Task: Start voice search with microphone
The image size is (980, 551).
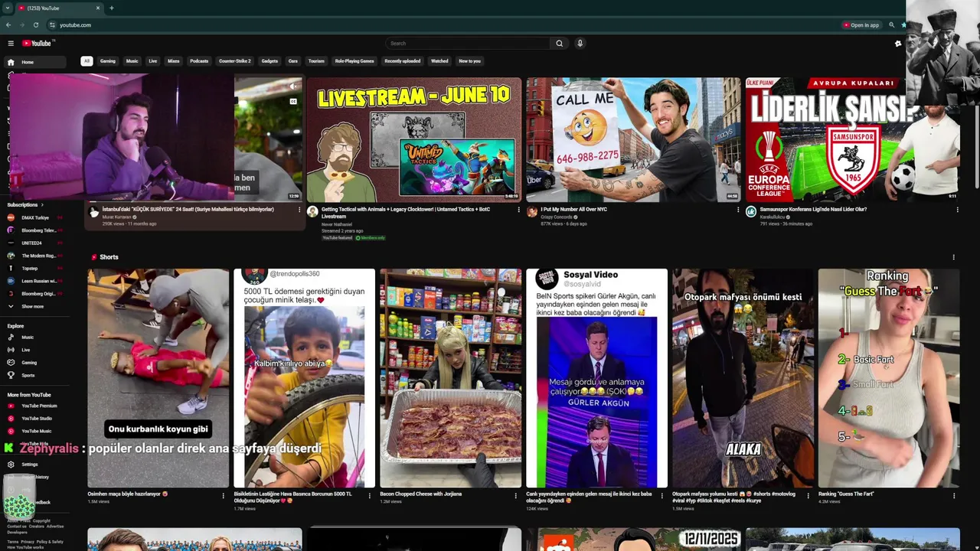Action: click(x=580, y=43)
